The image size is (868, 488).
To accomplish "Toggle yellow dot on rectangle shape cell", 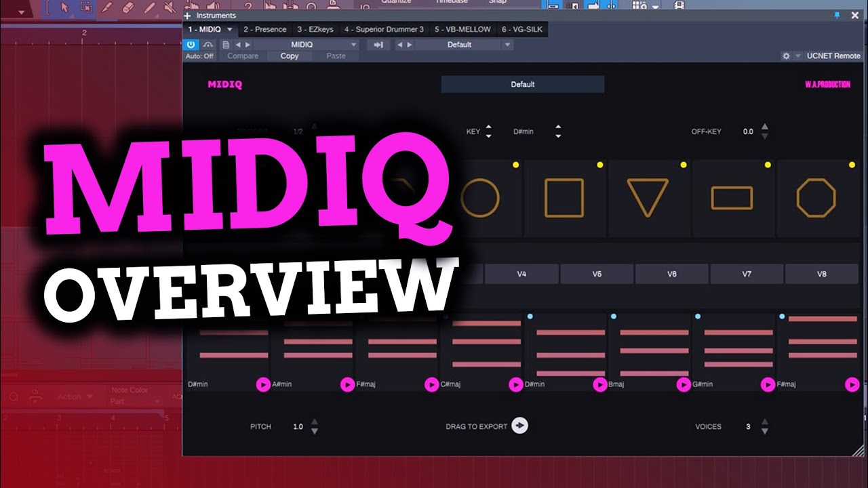I will coord(768,165).
